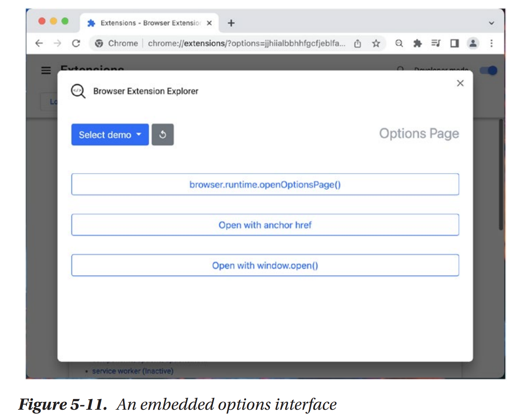517x420 pixels.
Task: Click the share icon in address bar
Action: [x=357, y=43]
